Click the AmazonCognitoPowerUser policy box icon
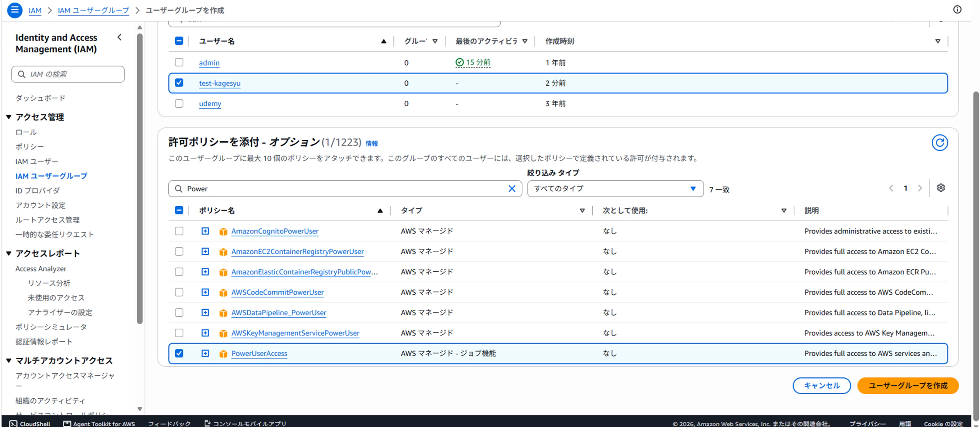This screenshot has height=427, width=980. pos(223,232)
